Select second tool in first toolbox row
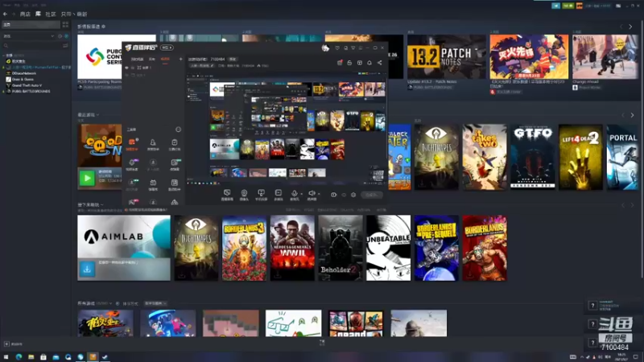 click(153, 145)
